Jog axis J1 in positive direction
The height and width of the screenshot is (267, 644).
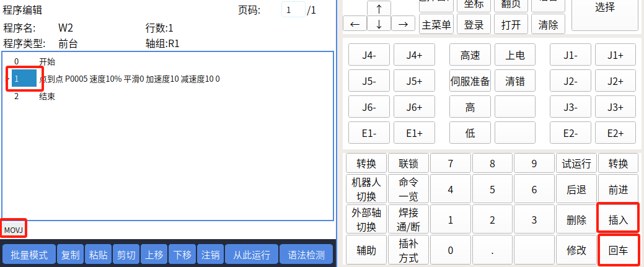point(615,55)
